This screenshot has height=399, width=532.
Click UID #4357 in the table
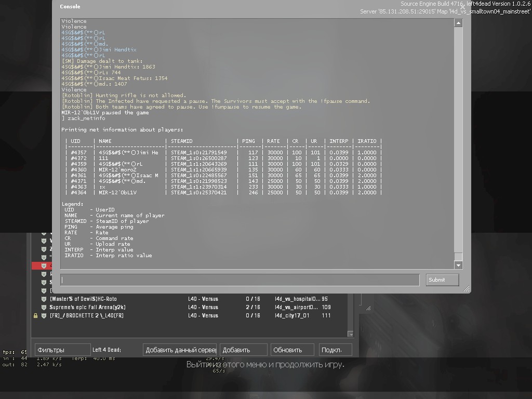[78, 153]
